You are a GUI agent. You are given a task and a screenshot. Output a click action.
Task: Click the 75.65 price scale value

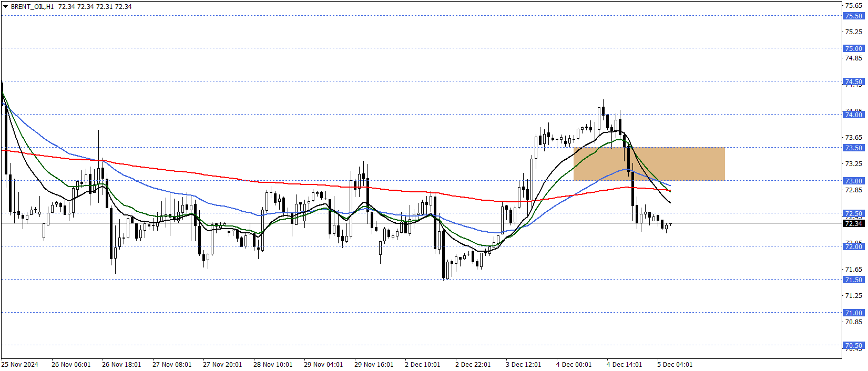pyautogui.click(x=853, y=6)
